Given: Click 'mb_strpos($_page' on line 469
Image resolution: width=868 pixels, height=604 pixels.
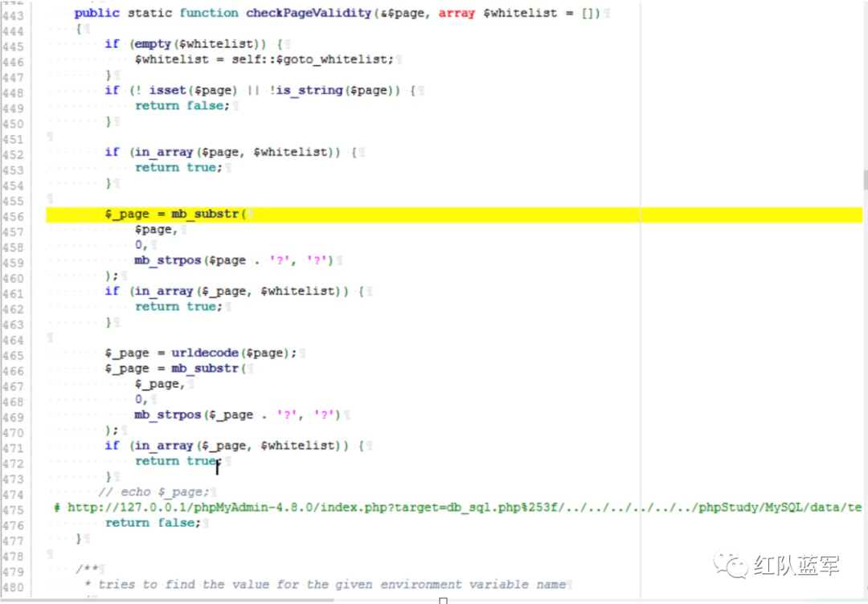Looking at the screenshot, I should tap(194, 414).
